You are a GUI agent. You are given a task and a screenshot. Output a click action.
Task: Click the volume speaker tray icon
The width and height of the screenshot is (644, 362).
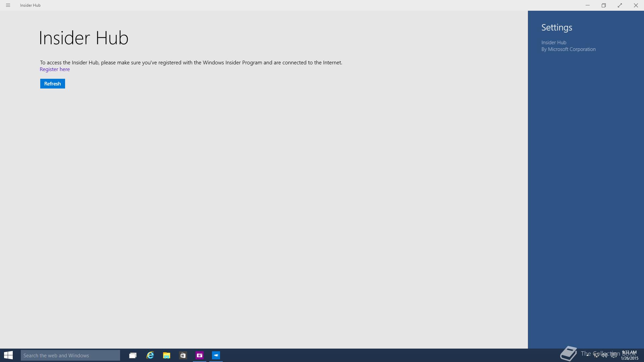(604, 355)
